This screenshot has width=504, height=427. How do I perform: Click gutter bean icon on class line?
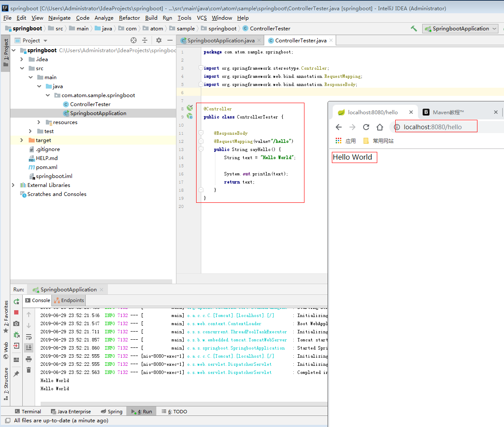(190, 116)
